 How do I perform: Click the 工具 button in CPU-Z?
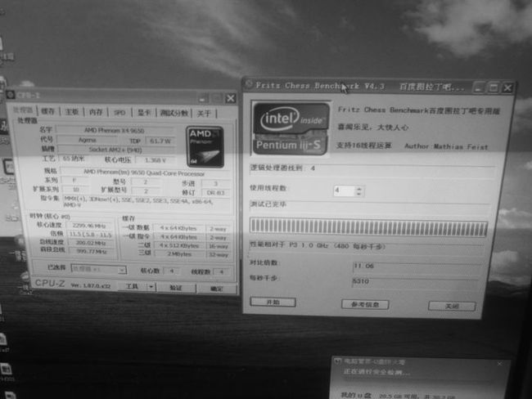132,286
